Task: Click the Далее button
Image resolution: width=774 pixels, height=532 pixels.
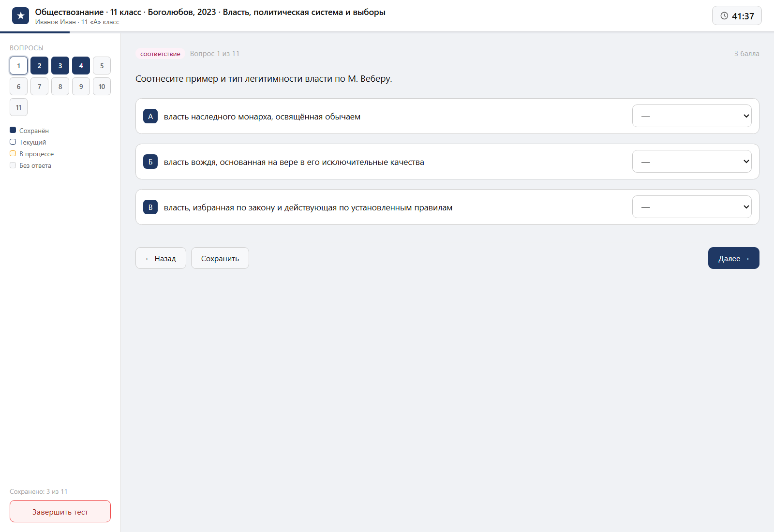Action: coord(734,258)
